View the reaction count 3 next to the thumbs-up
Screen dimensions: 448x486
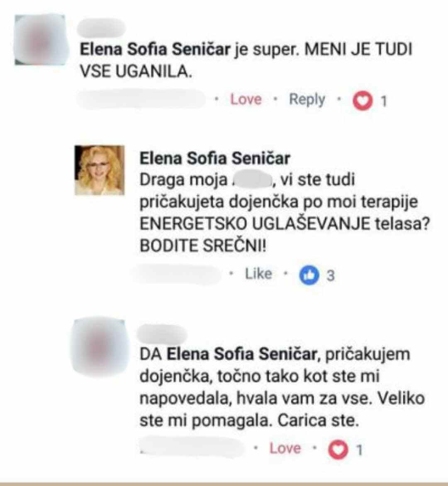(331, 275)
